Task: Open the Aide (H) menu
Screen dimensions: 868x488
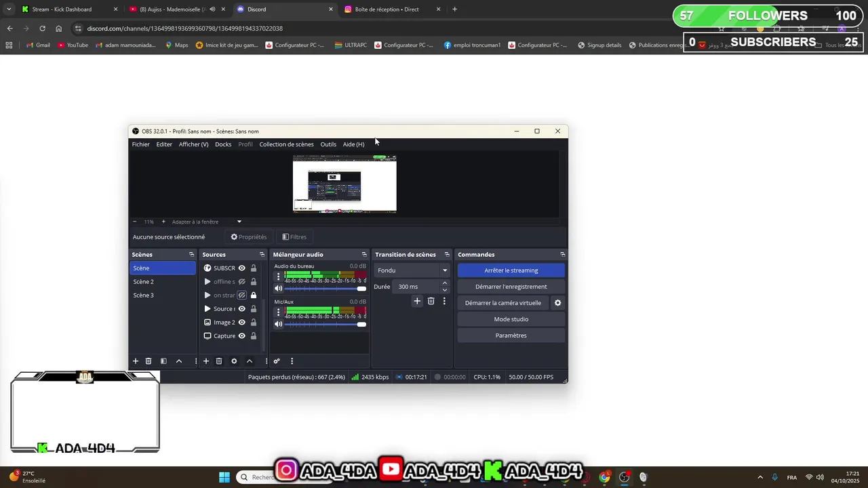Action: coord(353,144)
